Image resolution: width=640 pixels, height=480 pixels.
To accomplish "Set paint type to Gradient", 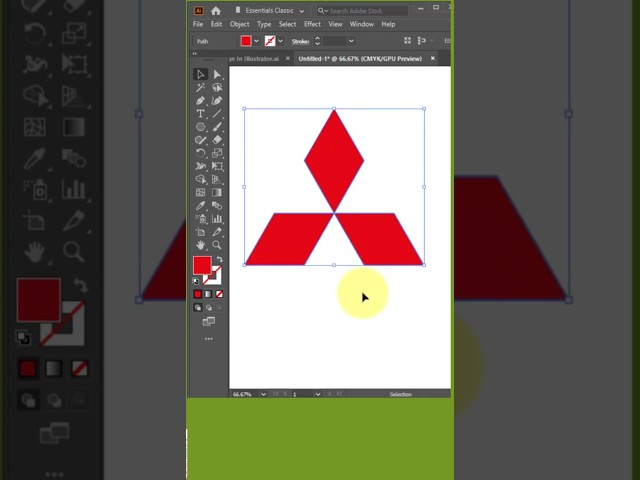I will pos(209,294).
